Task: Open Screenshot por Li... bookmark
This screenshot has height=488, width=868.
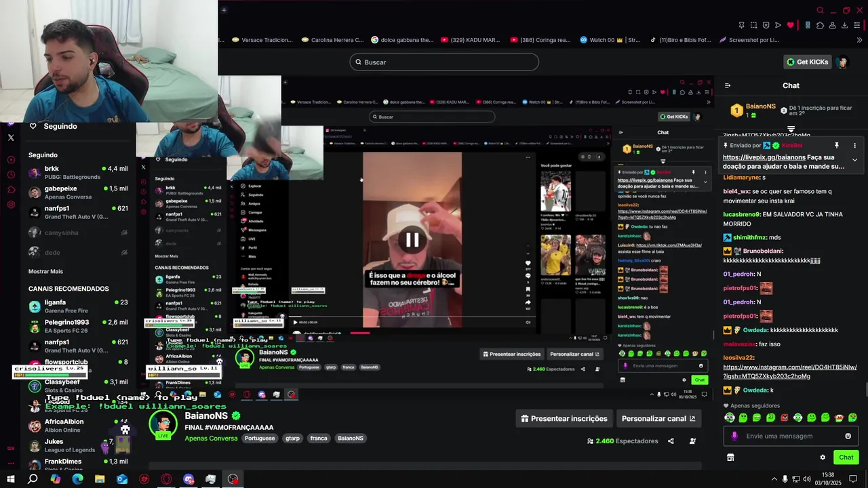Action: pos(749,40)
